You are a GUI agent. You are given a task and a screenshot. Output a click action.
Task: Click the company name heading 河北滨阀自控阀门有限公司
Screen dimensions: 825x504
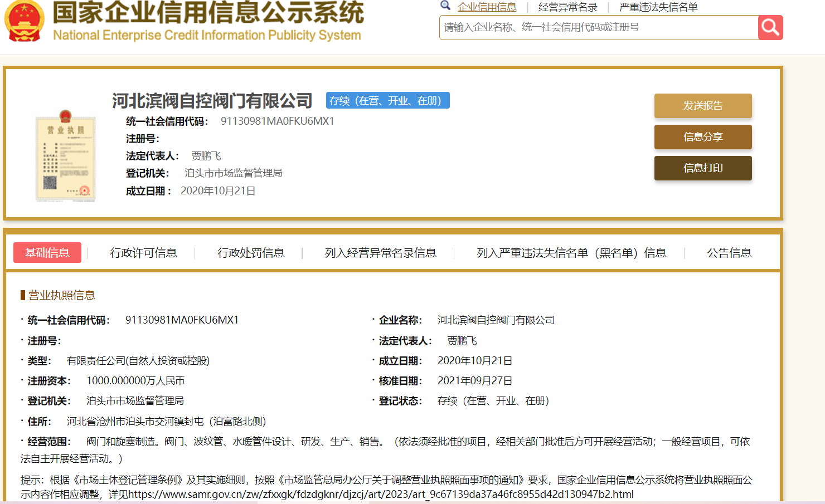click(212, 101)
